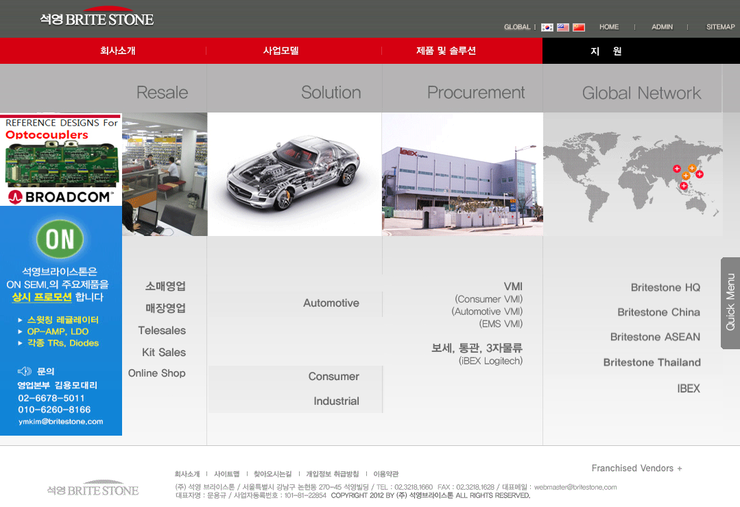This screenshot has height=507, width=740.
Task: Open the Consumer solution link
Action: tap(334, 376)
